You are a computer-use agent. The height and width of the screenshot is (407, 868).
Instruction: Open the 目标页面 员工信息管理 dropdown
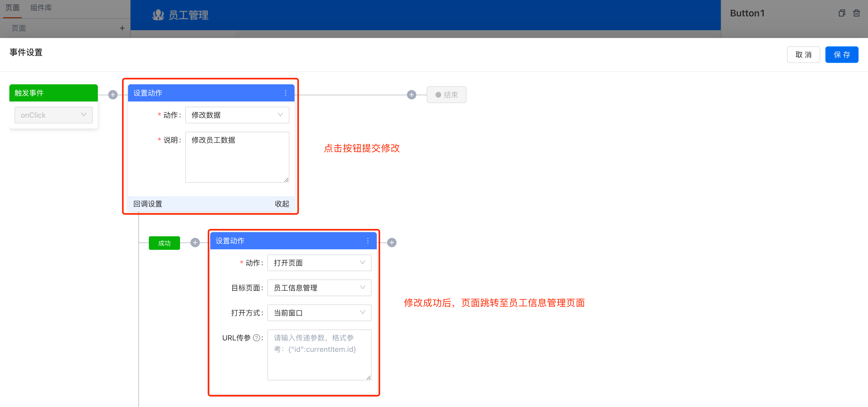[320, 288]
